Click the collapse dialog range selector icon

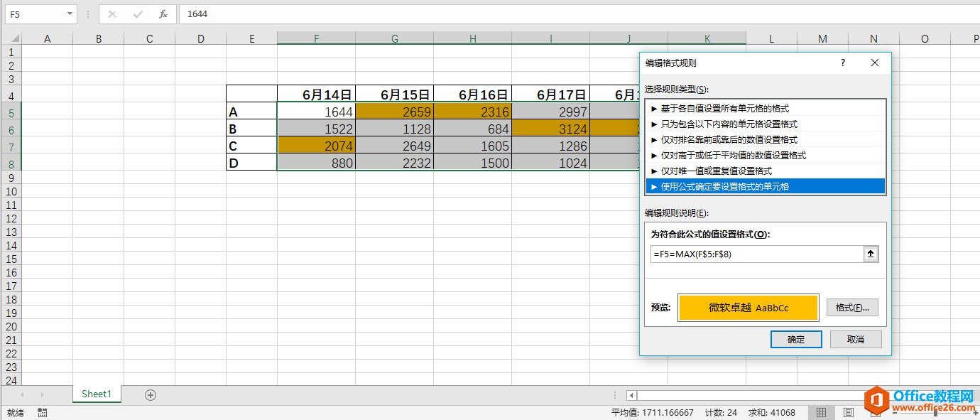(x=871, y=254)
